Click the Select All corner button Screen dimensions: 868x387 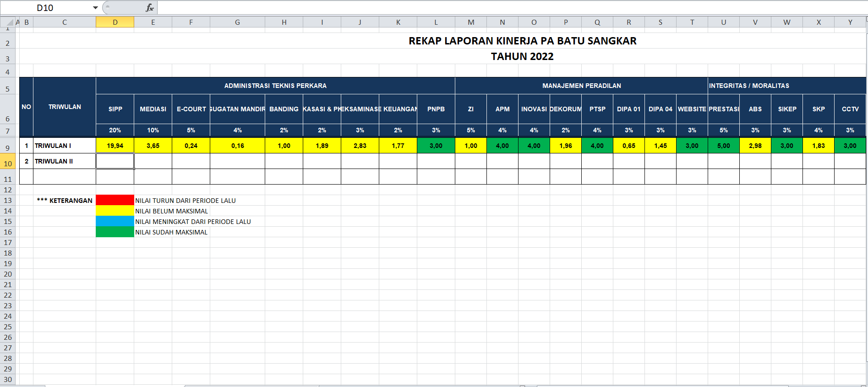coord(7,22)
